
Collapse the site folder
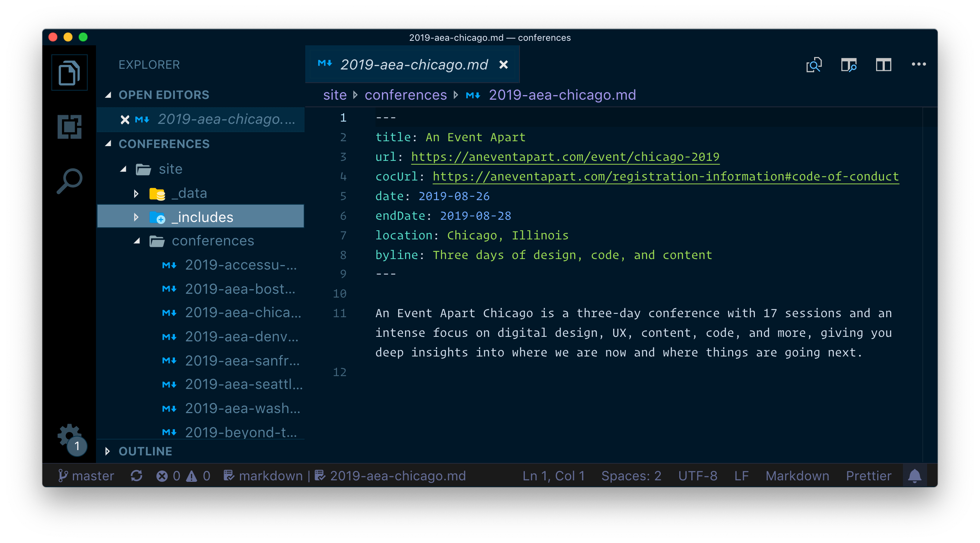123,169
